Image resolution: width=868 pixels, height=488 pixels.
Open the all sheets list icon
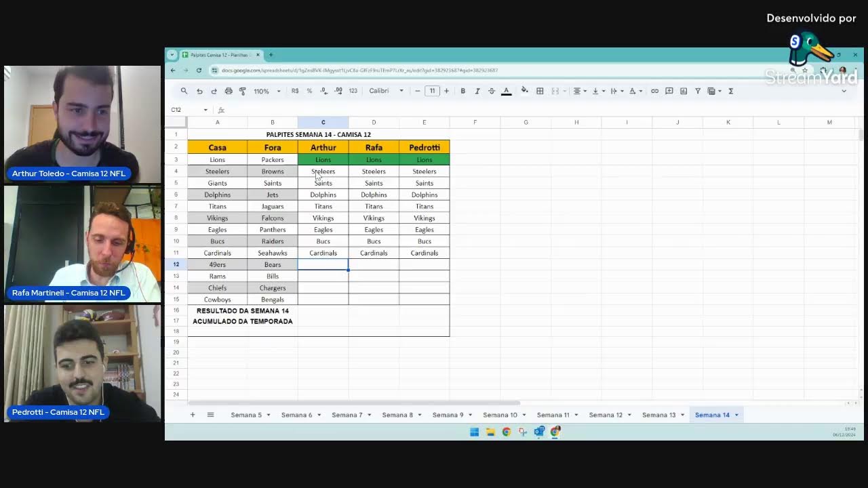[x=210, y=415]
